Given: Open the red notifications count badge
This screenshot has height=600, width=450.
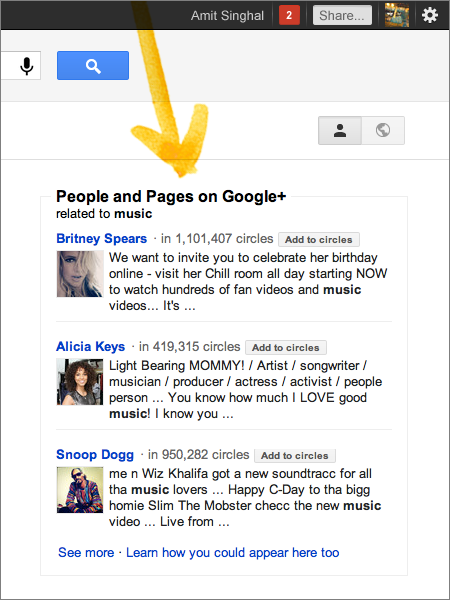Looking at the screenshot, I should coord(289,15).
